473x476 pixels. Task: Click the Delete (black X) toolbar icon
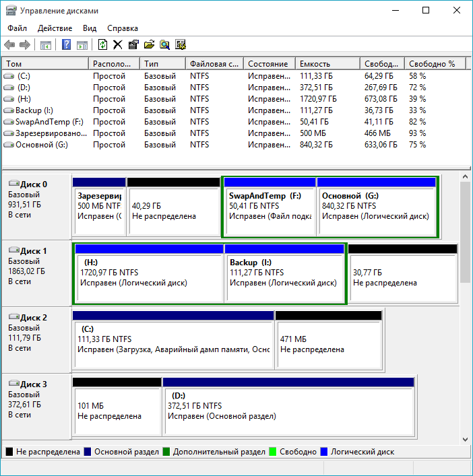click(x=117, y=44)
